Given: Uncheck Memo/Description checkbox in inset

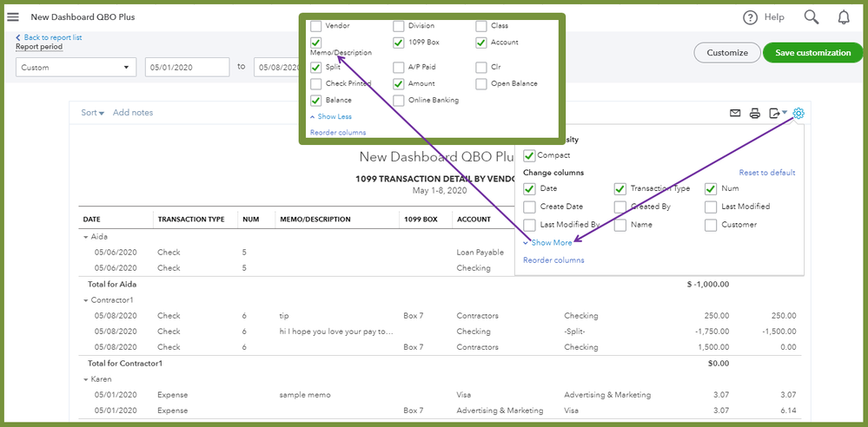Looking at the screenshot, I should (315, 43).
